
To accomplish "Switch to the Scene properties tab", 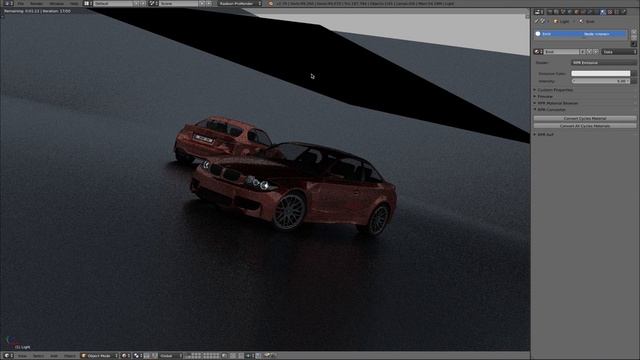I will tap(563, 12).
